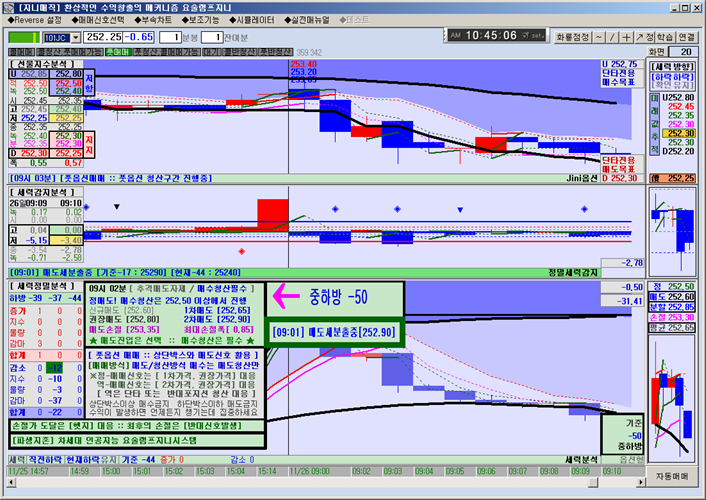706x500 pixels.
Task: Click the horizontal scrollbar thumb
Action: coord(593,482)
